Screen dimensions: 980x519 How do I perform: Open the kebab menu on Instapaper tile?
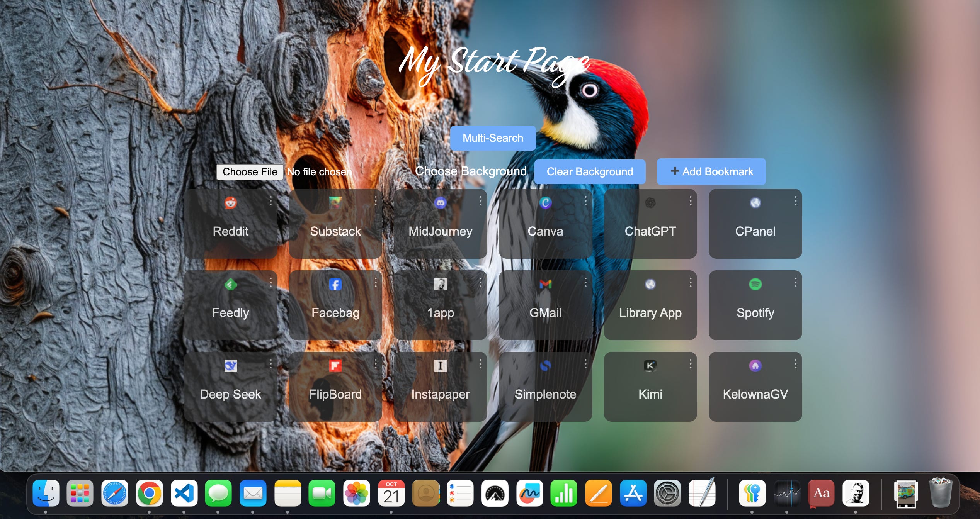(x=480, y=364)
